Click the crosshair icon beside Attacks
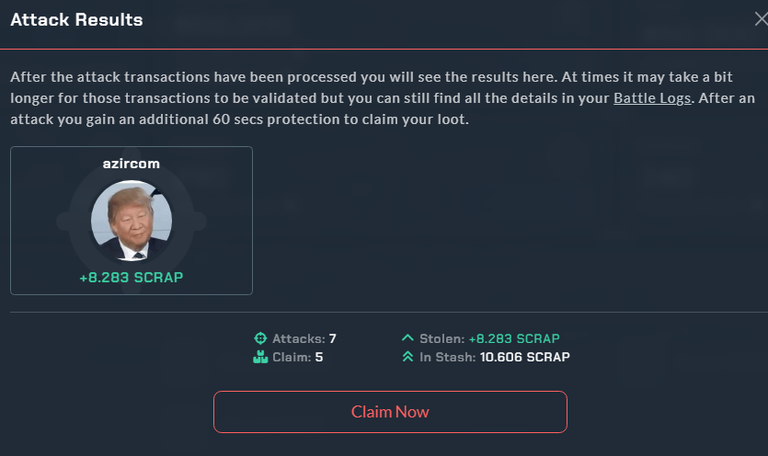Viewport: 768px width, 456px height. [260, 338]
